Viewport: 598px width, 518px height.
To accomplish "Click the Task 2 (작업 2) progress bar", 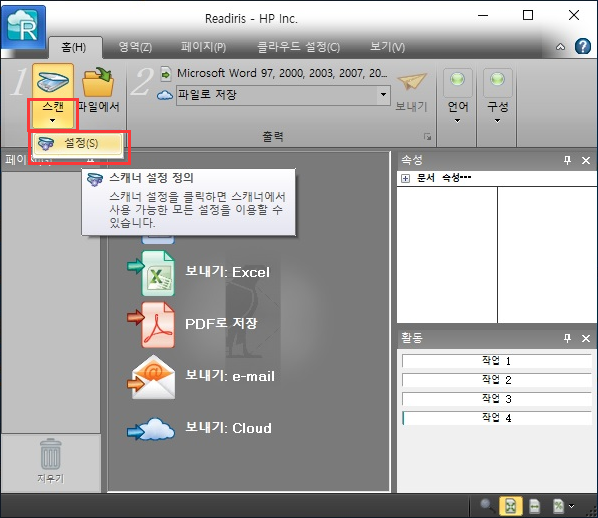I will pos(497,380).
